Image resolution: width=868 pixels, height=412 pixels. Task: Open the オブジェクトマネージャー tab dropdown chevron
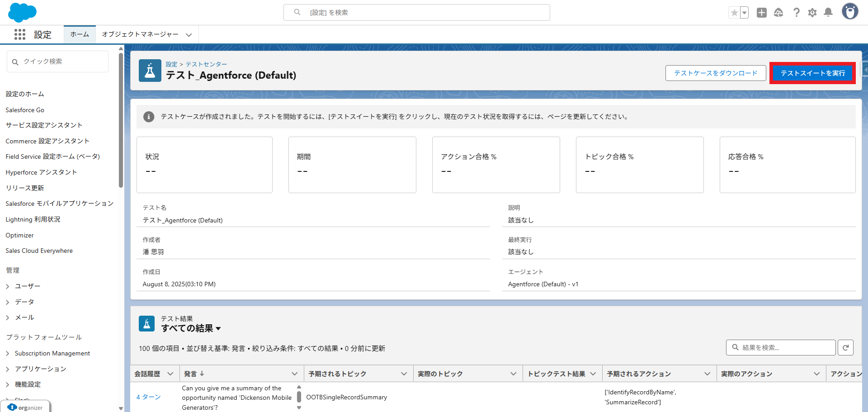189,35
